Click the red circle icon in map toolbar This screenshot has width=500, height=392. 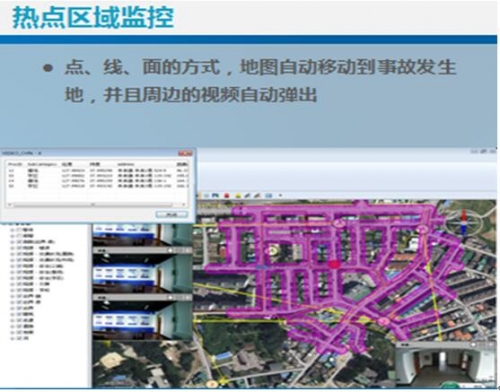tap(227, 195)
